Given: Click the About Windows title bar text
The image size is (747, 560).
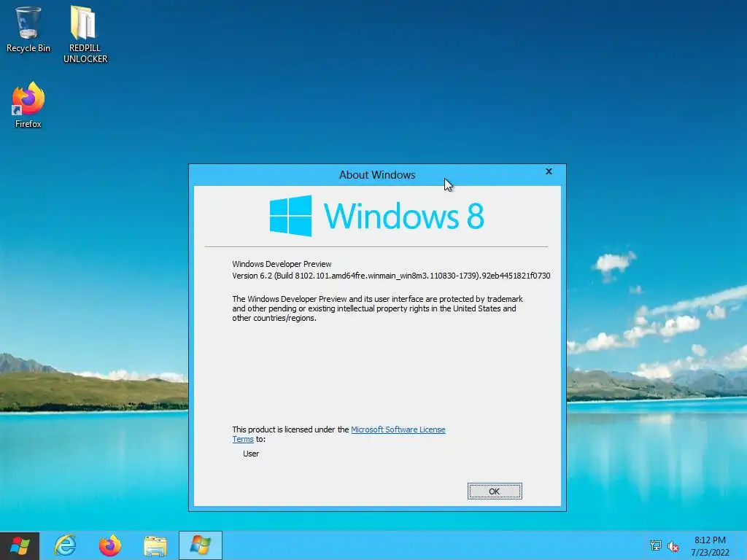Looking at the screenshot, I should tap(377, 175).
